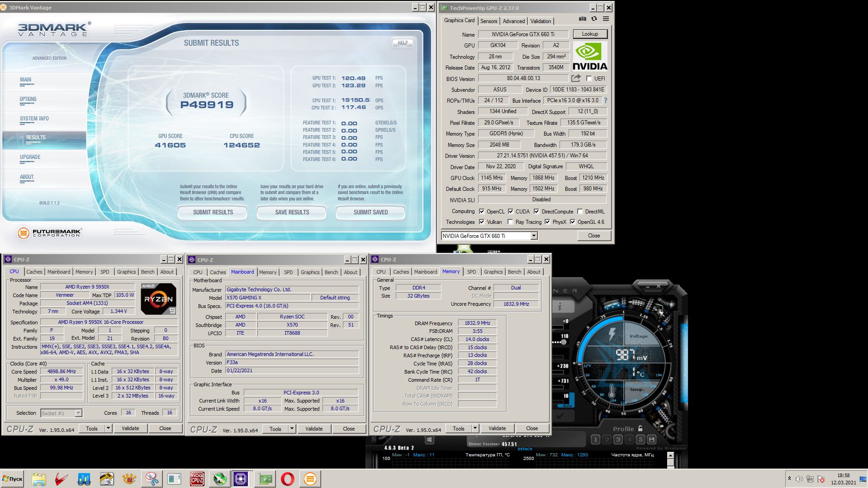The image size is (868, 488).
Task: Toggle the CUDA checkbox
Action: [x=511, y=211]
